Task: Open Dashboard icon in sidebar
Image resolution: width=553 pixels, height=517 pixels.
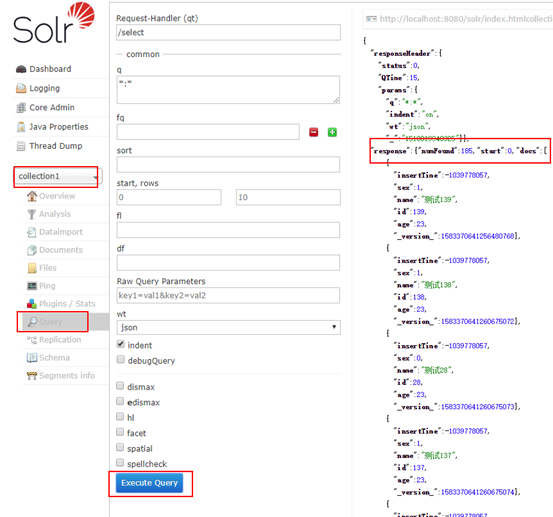Action: 21,69
